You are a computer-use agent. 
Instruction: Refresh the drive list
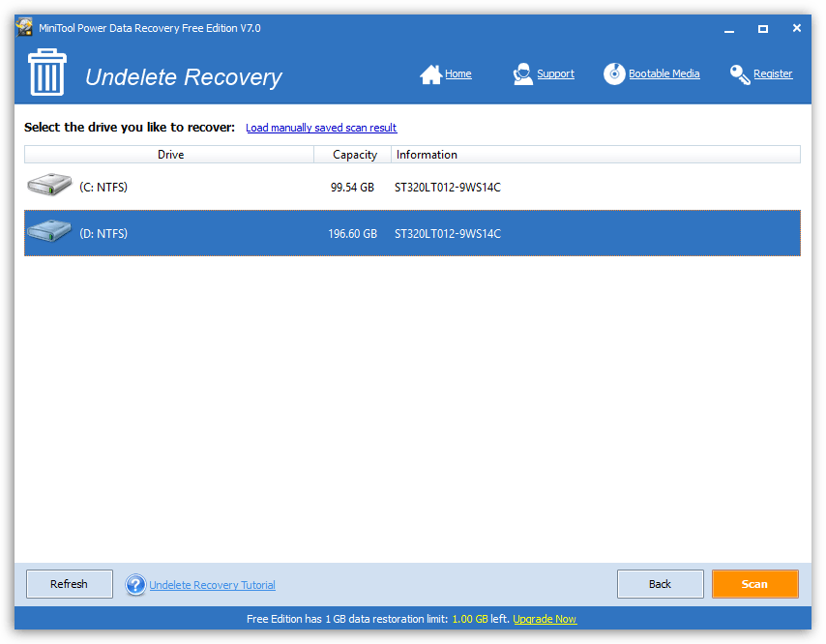pyautogui.click(x=69, y=584)
